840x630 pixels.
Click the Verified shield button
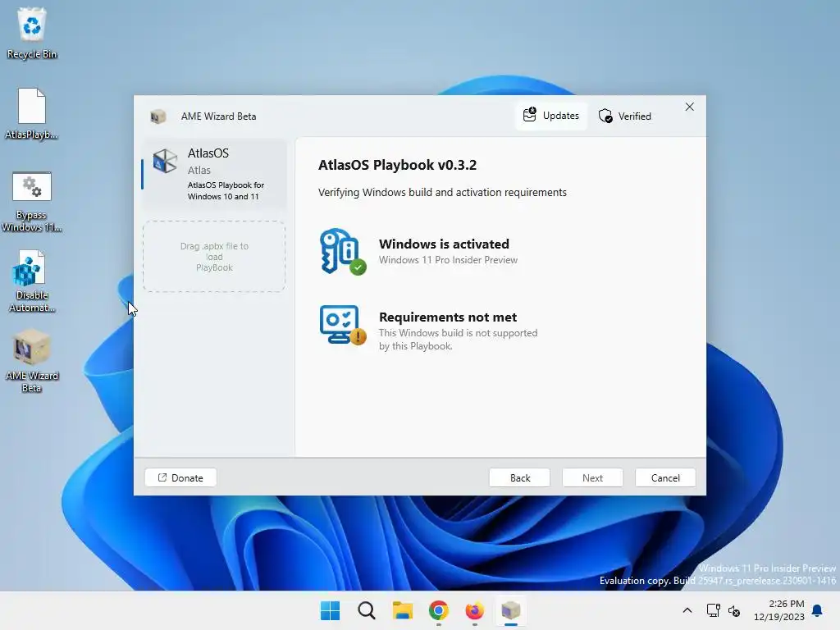(625, 116)
